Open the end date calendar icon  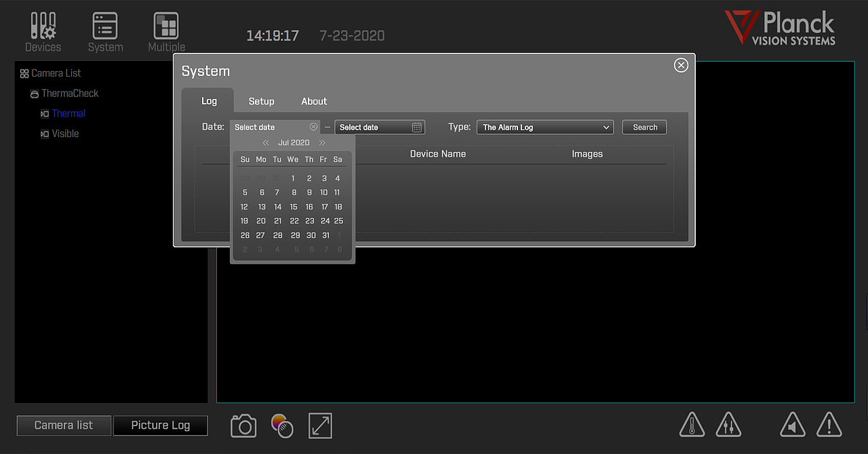click(418, 127)
